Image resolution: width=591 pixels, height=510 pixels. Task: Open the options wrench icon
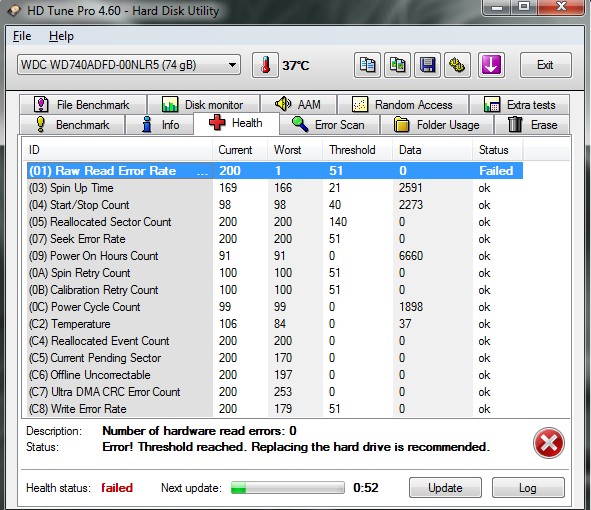tap(457, 65)
